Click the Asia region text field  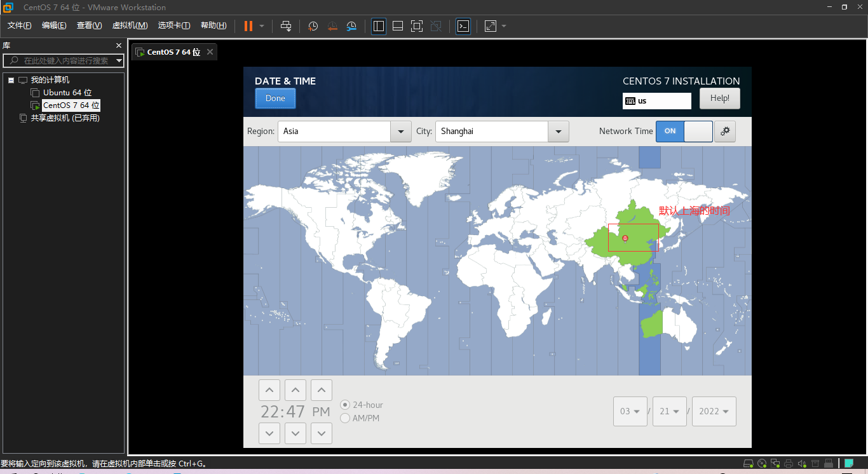click(334, 132)
